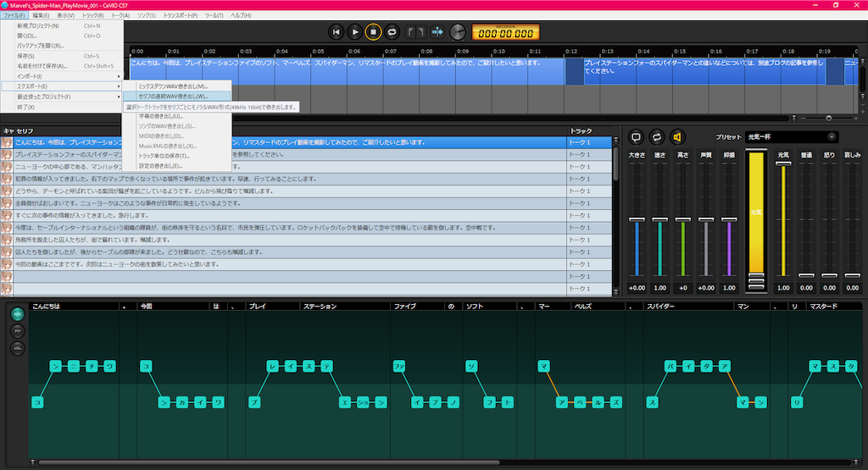
Task: Set the left range marker bracket
Action: [410, 32]
